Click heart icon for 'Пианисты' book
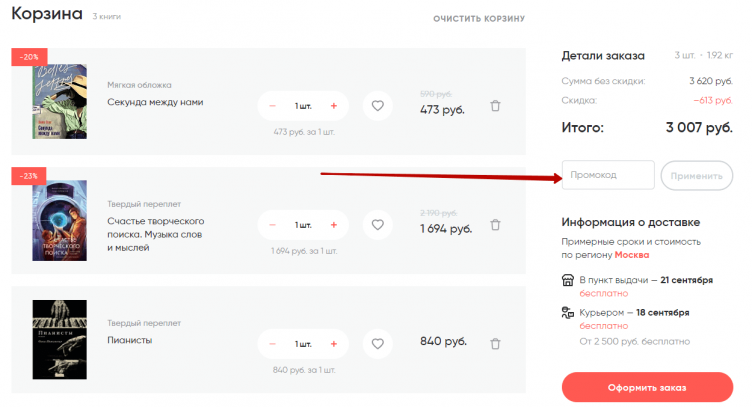The height and width of the screenshot is (407, 752). pyautogui.click(x=377, y=344)
